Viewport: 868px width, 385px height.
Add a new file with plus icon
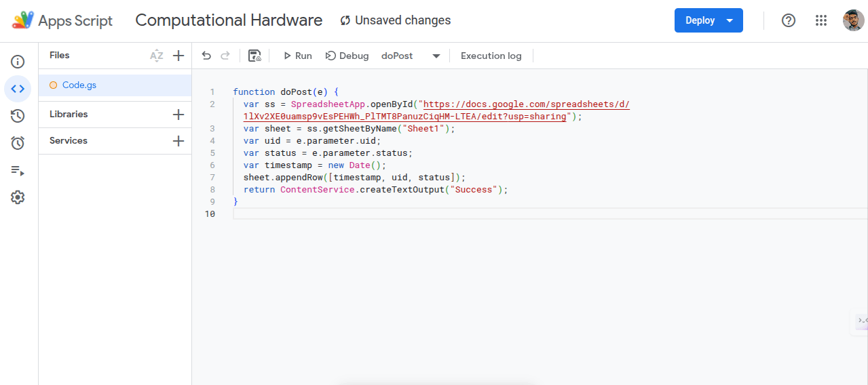[178, 56]
